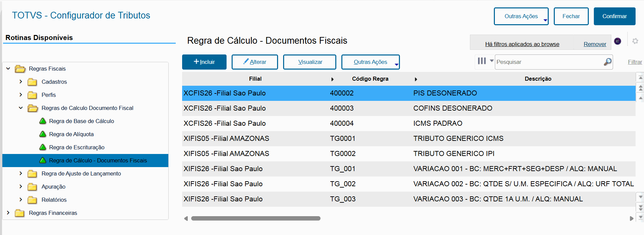Click the green triangle icon for Regra de Escrituração
644x235 pixels.
pyautogui.click(x=43, y=147)
